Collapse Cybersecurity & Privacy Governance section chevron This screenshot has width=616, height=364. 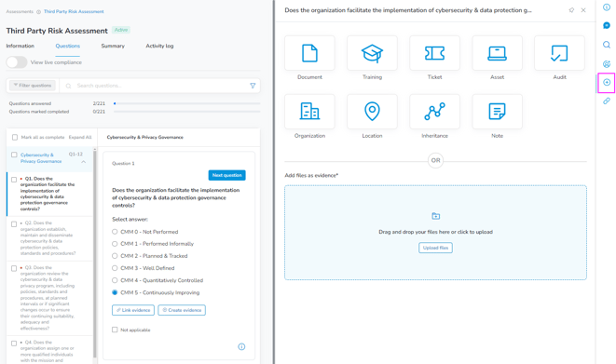pos(84,162)
